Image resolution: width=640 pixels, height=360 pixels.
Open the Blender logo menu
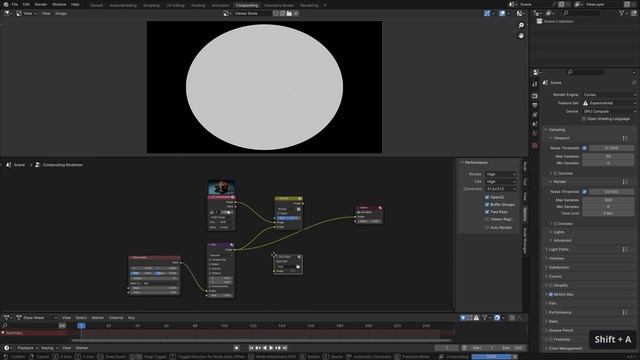coord(6,4)
